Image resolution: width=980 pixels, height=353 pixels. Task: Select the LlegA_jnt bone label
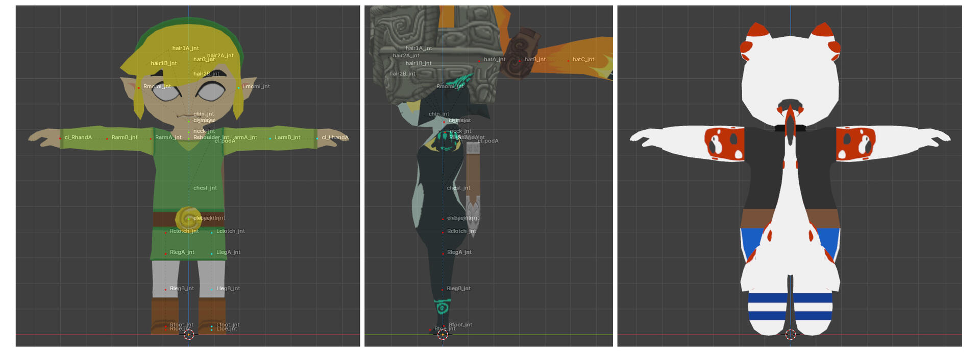(228, 252)
